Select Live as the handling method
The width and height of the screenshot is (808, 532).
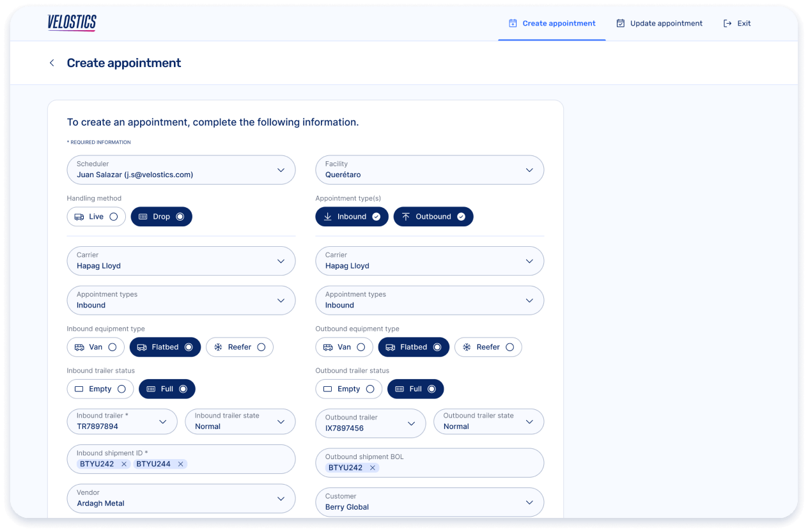click(96, 216)
